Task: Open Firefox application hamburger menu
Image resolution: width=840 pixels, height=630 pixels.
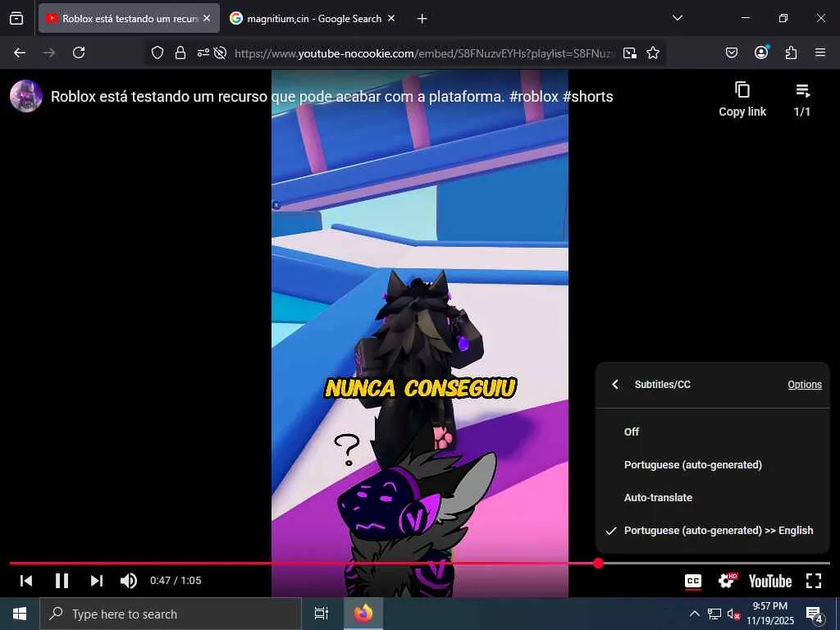Action: (820, 52)
